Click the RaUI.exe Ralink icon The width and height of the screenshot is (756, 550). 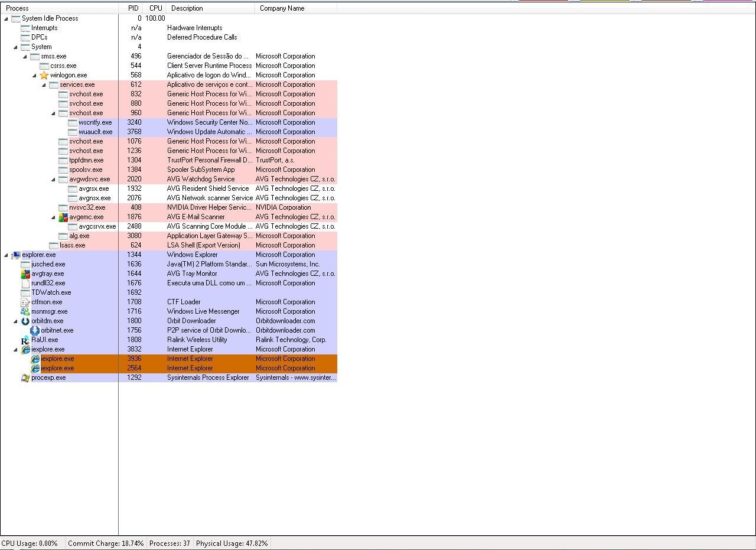click(25, 340)
